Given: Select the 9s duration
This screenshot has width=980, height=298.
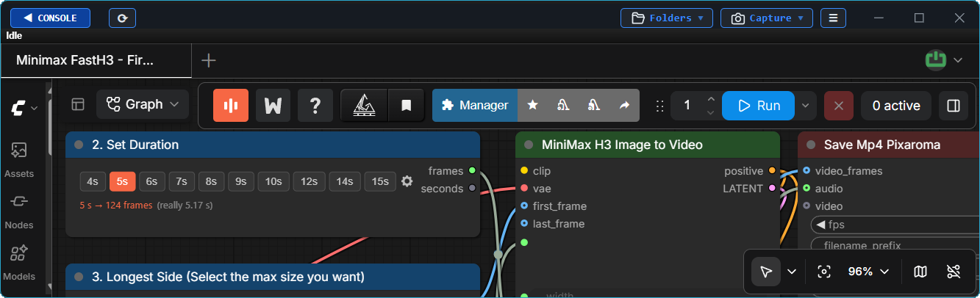Looking at the screenshot, I should click(240, 181).
